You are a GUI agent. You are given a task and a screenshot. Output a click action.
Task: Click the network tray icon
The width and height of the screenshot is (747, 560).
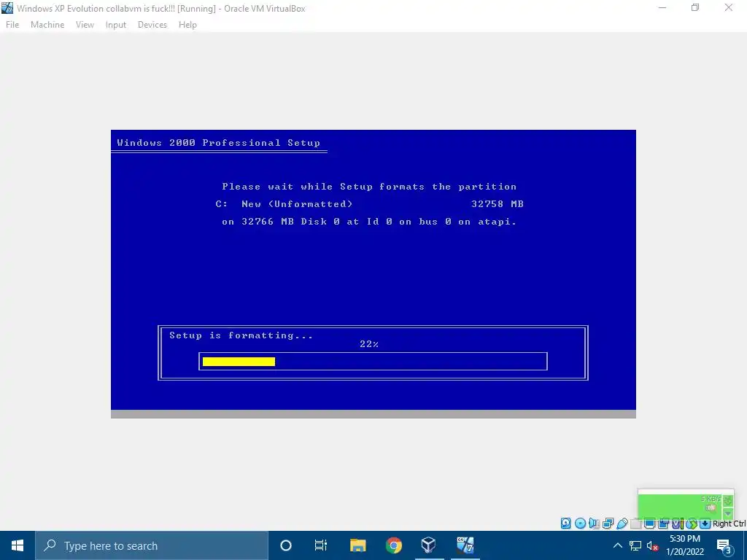[635, 545]
